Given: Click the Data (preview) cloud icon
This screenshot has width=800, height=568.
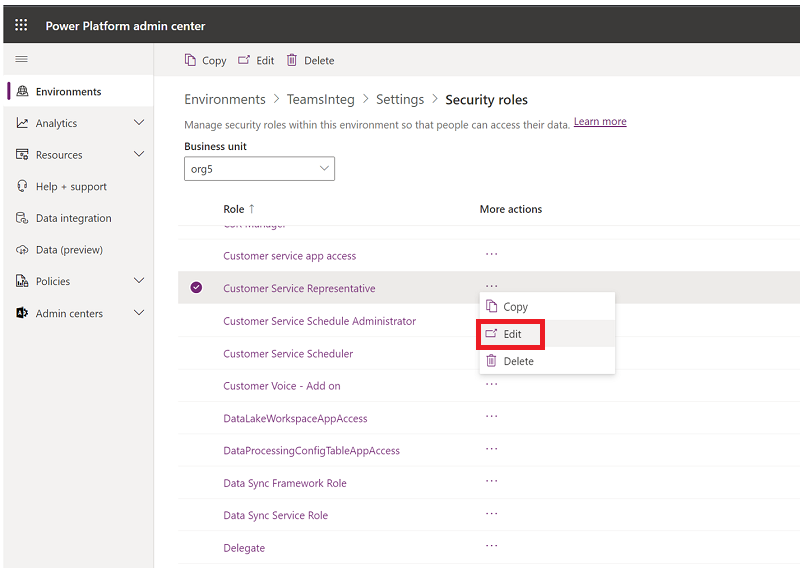Looking at the screenshot, I should [23, 250].
